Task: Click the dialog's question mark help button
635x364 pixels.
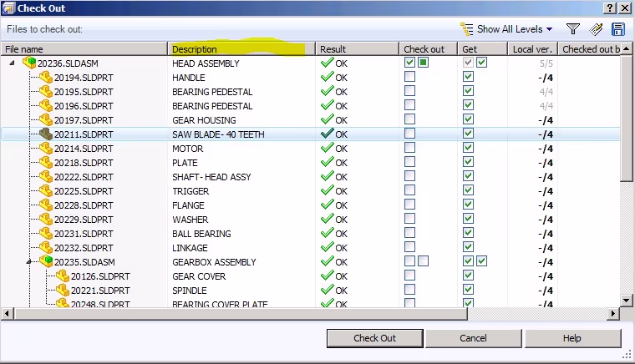Action: [609, 8]
